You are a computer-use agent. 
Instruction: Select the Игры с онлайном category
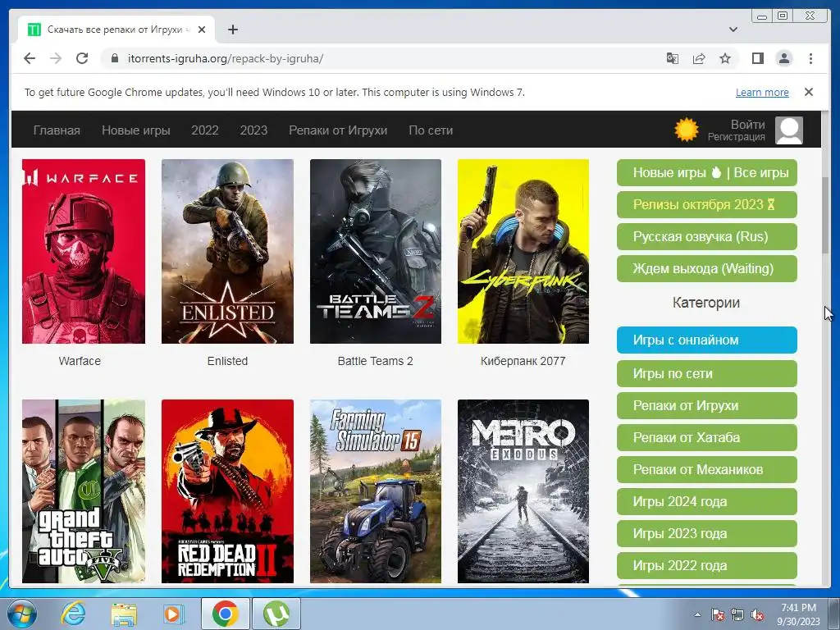pos(706,340)
